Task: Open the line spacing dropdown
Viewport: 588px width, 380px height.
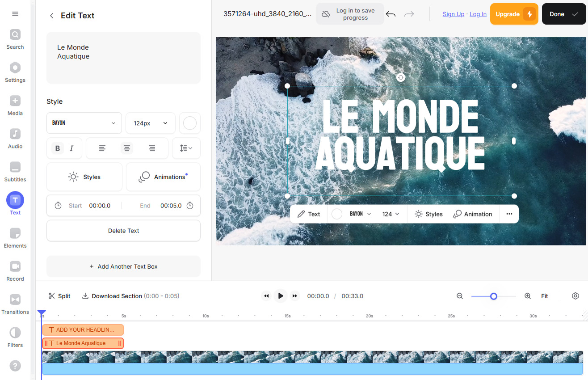Action: 186,148
